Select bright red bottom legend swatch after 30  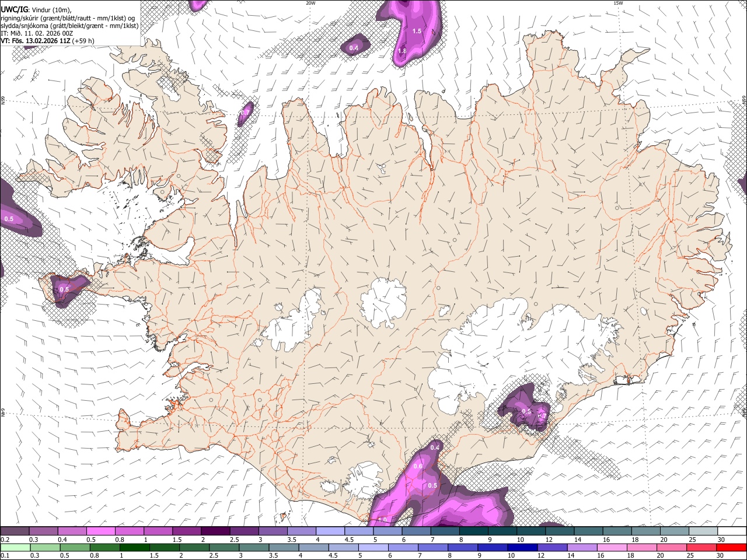[x=732, y=548]
